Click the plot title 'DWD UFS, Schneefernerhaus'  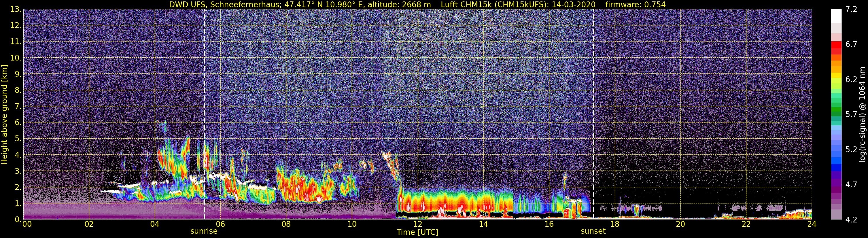coord(225,4)
